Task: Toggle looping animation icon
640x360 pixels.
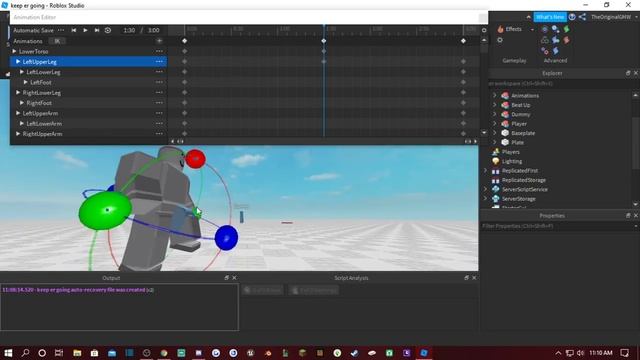Action: tap(108, 30)
